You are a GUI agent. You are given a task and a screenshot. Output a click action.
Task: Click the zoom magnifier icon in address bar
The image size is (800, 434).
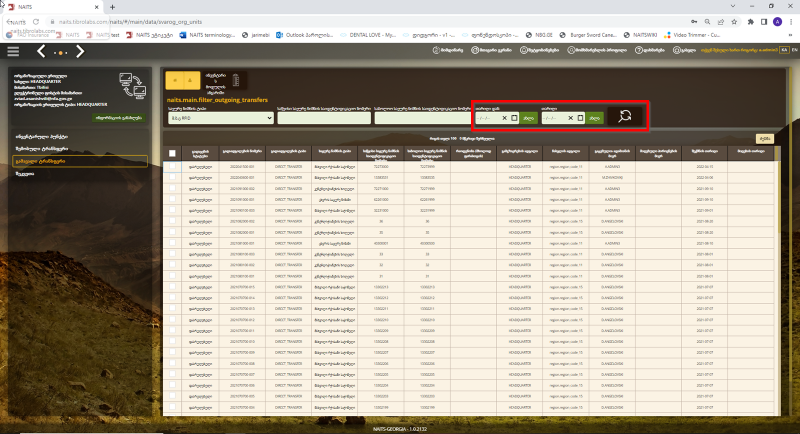pyautogui.click(x=707, y=22)
